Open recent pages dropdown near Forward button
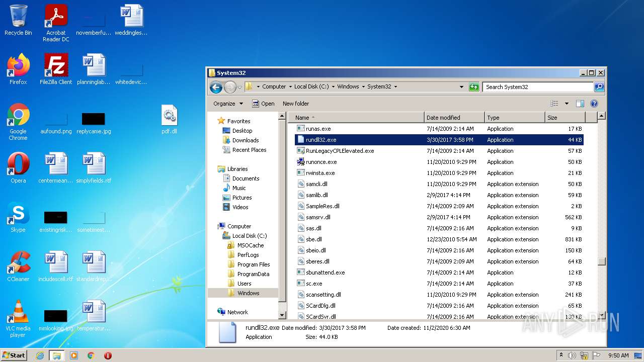644x362 pixels. pyautogui.click(x=240, y=87)
